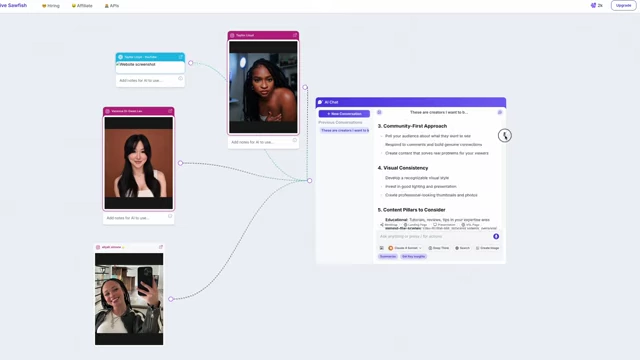Click connector handle beside aliyah simone card
640x360 pixels.
[171, 299]
